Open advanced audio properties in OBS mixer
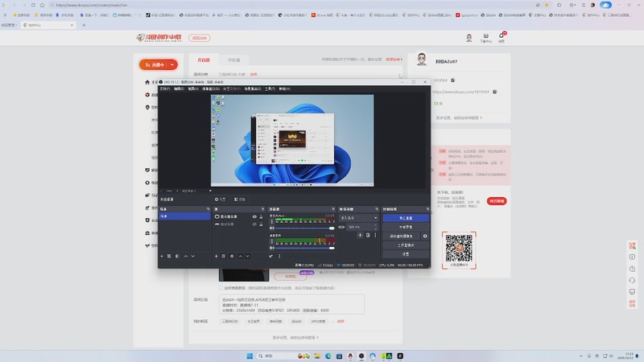This screenshot has width=644, height=362. point(271,256)
